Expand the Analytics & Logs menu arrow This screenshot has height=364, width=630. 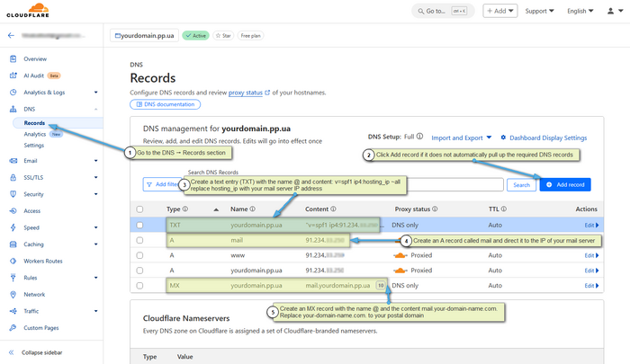click(x=95, y=93)
